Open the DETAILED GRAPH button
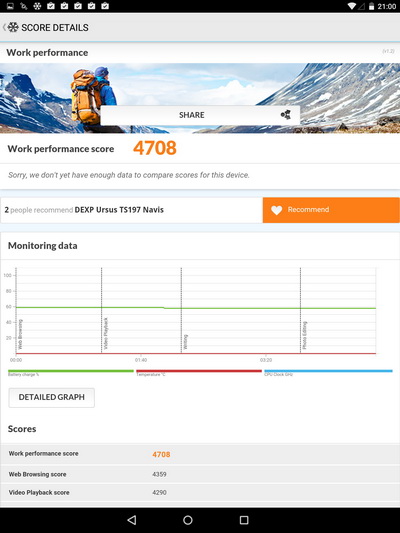400x533 pixels. [x=52, y=397]
